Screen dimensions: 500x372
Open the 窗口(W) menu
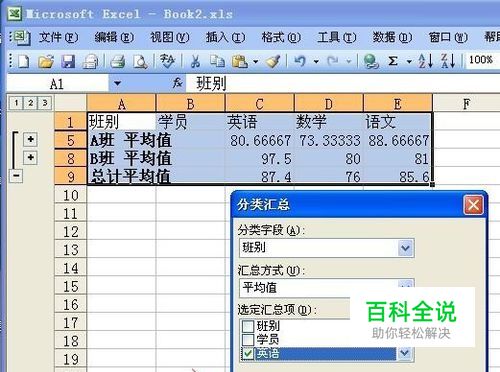(448, 37)
